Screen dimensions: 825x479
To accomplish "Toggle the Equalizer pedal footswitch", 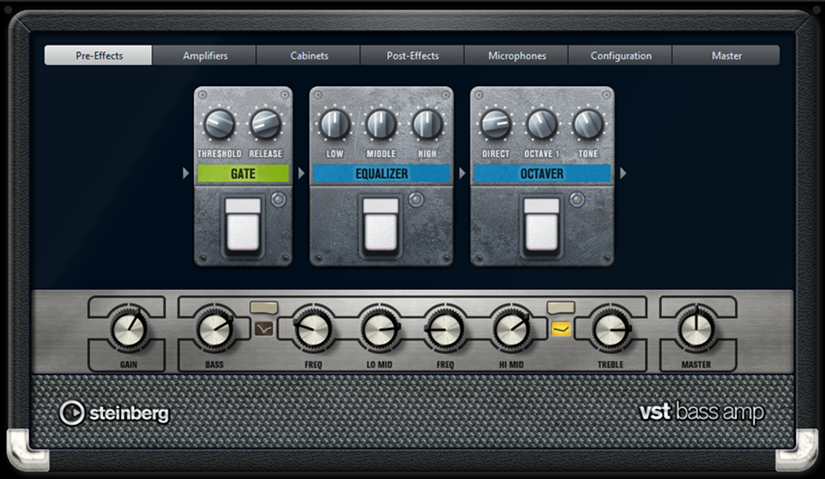I will [380, 225].
